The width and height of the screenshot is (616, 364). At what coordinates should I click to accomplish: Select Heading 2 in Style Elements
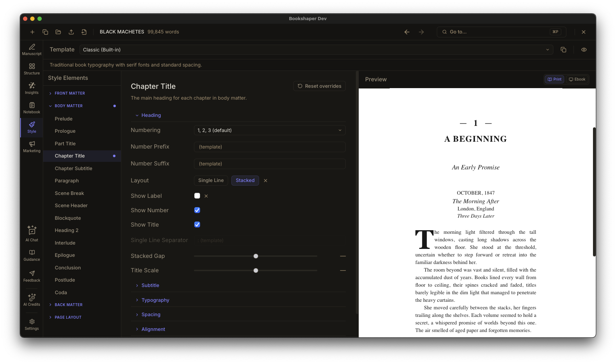pos(82,230)
